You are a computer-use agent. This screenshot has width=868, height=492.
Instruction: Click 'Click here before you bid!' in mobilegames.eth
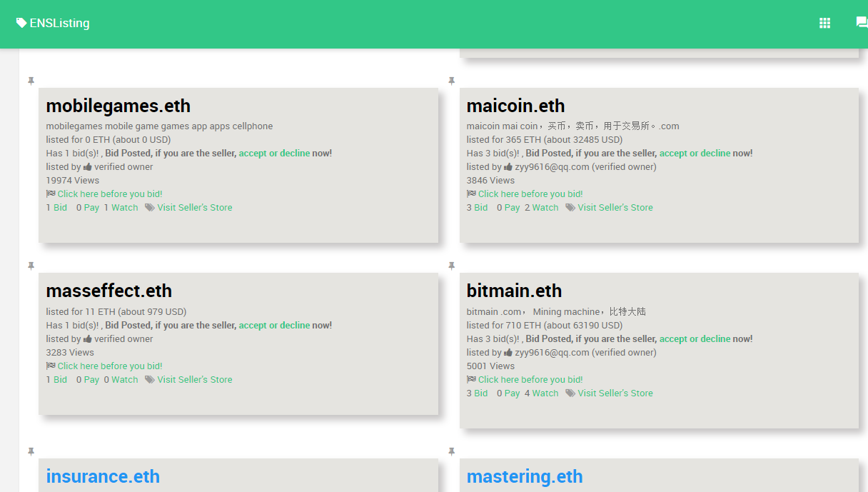110,194
